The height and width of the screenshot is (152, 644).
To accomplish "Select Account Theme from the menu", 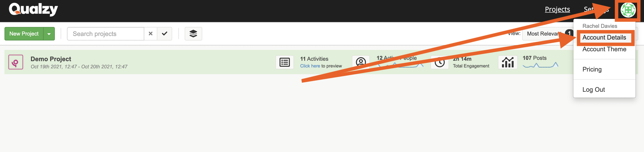I will pos(604,49).
